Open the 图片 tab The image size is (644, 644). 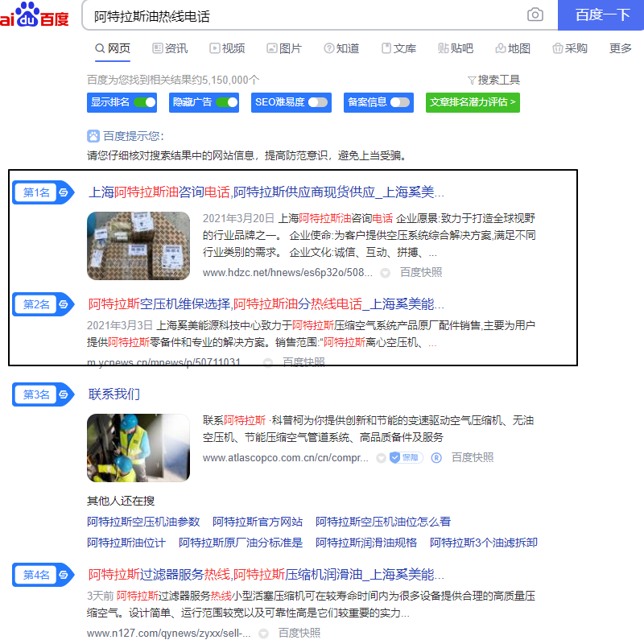(284, 48)
